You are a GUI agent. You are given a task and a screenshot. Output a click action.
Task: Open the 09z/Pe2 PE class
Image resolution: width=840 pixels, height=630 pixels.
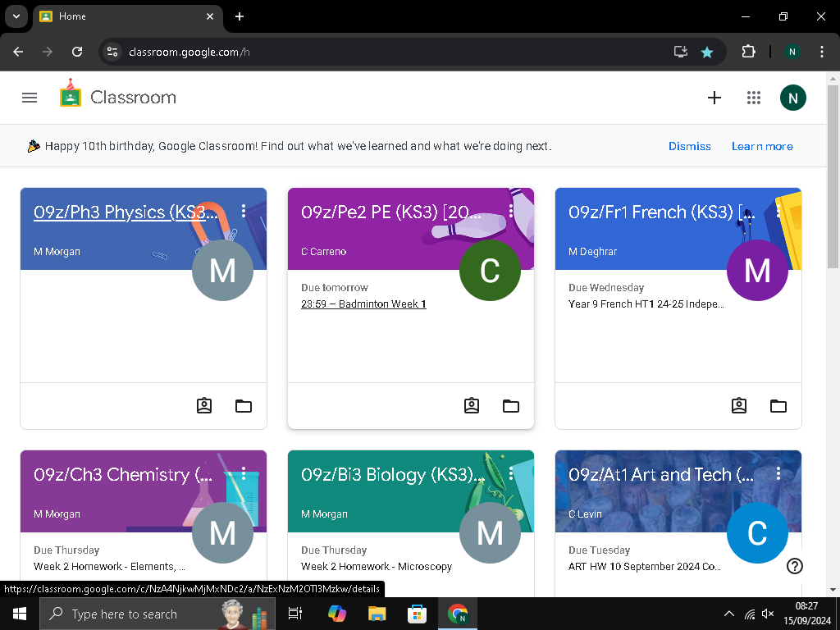pos(393,212)
